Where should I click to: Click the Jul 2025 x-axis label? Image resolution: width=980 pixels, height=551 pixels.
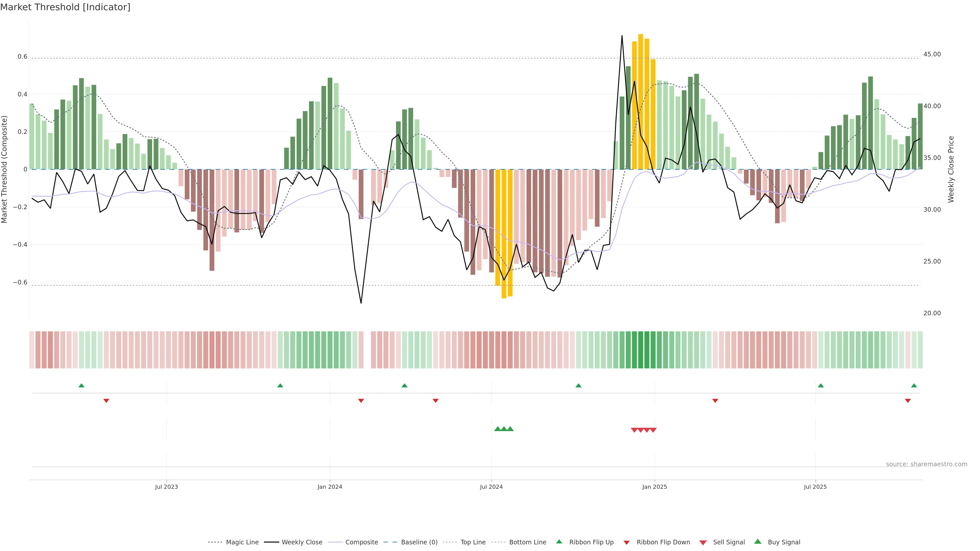point(815,487)
